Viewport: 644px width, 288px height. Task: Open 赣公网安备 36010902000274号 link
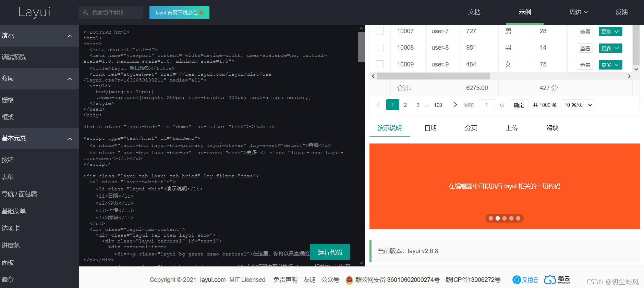tap(398, 280)
